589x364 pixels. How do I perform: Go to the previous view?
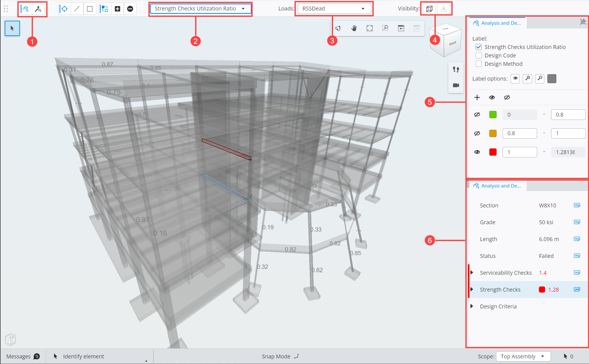pyautogui.click(x=401, y=28)
